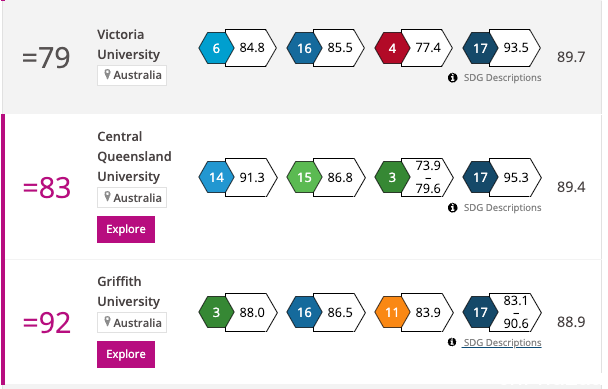The width and height of the screenshot is (608, 389).
Task: Click the Australia location tag under Griffith University
Action: [x=132, y=323]
